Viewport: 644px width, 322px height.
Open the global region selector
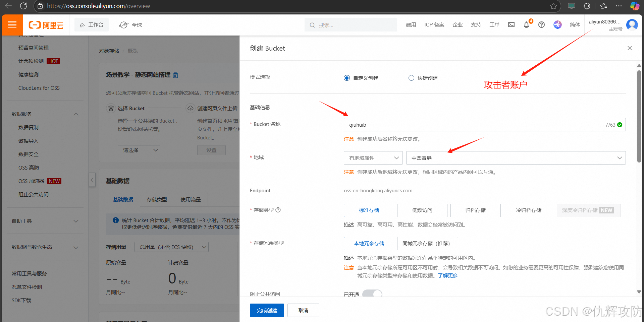tap(130, 25)
